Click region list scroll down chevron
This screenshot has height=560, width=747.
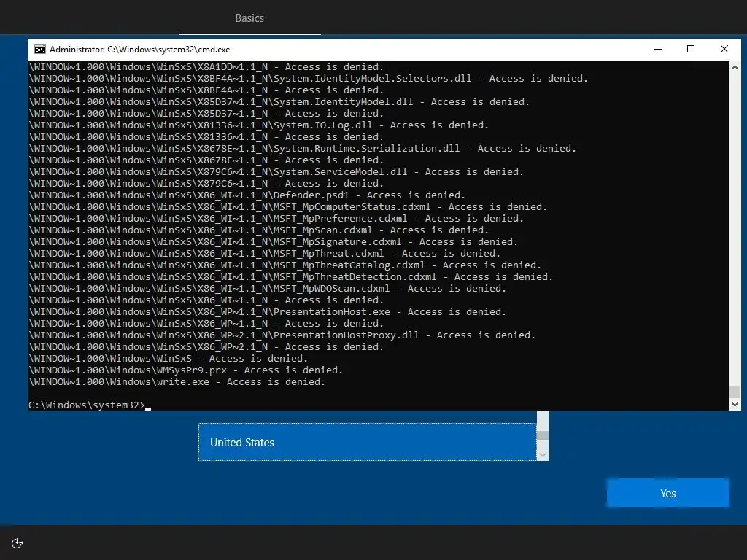[543, 455]
